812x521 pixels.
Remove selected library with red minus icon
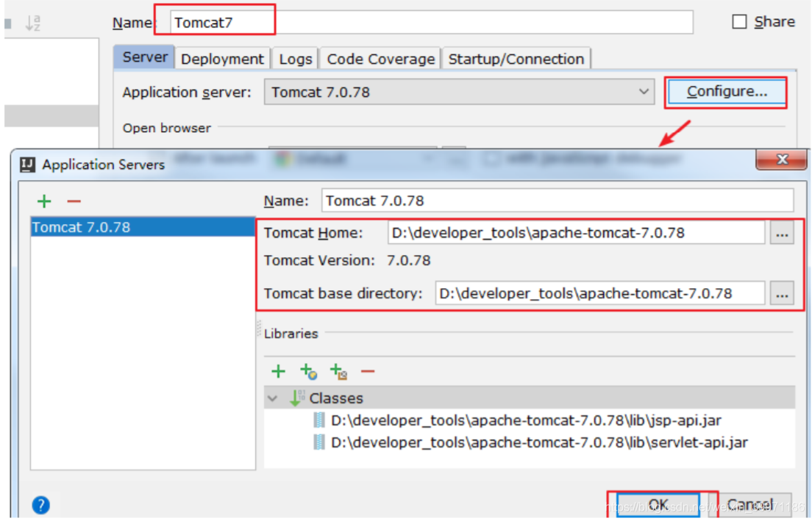click(x=368, y=371)
